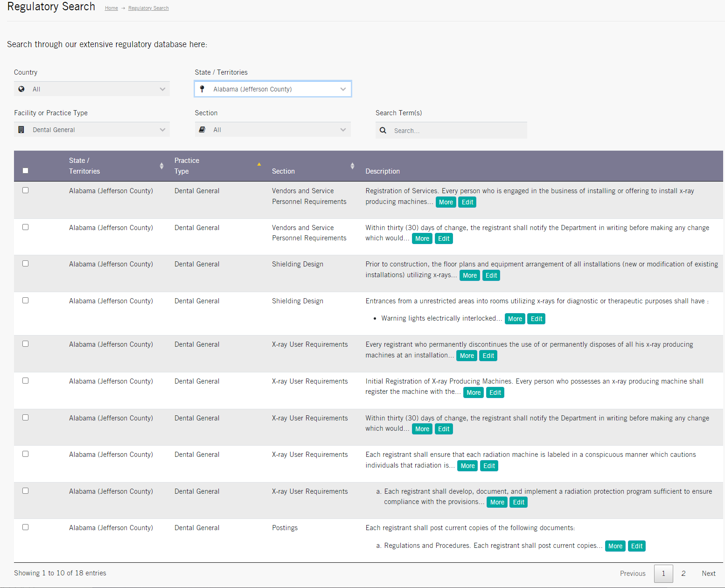Click the Regulatory Search page heading
This screenshot has width=725, height=588.
pos(51,7)
